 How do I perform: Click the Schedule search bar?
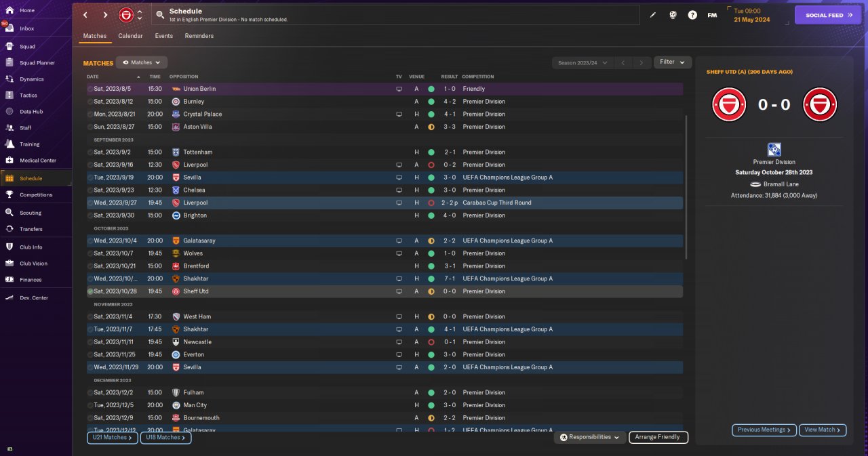(395, 15)
